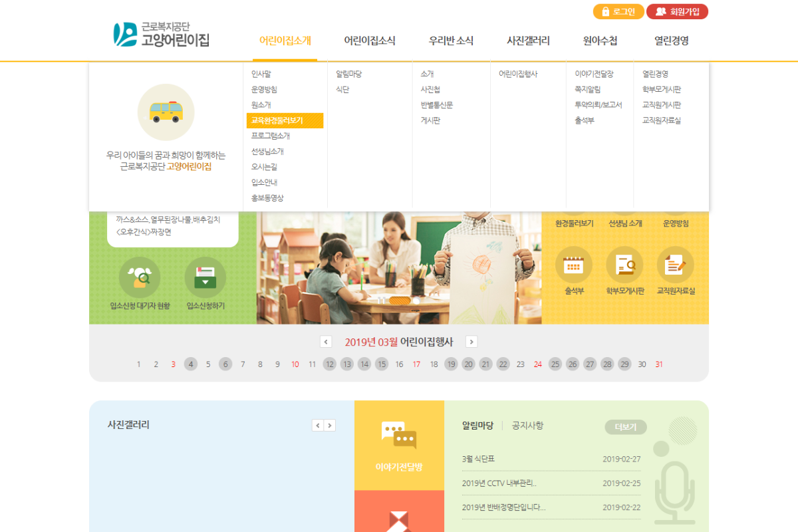Go to previous month in 어린이집행사
The height and width of the screenshot is (532, 798).
pos(326,342)
